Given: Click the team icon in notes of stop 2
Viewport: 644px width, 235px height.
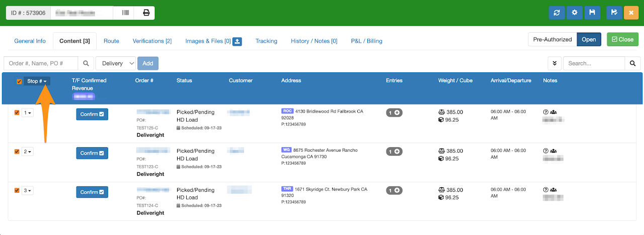Looking at the screenshot, I should tap(553, 151).
